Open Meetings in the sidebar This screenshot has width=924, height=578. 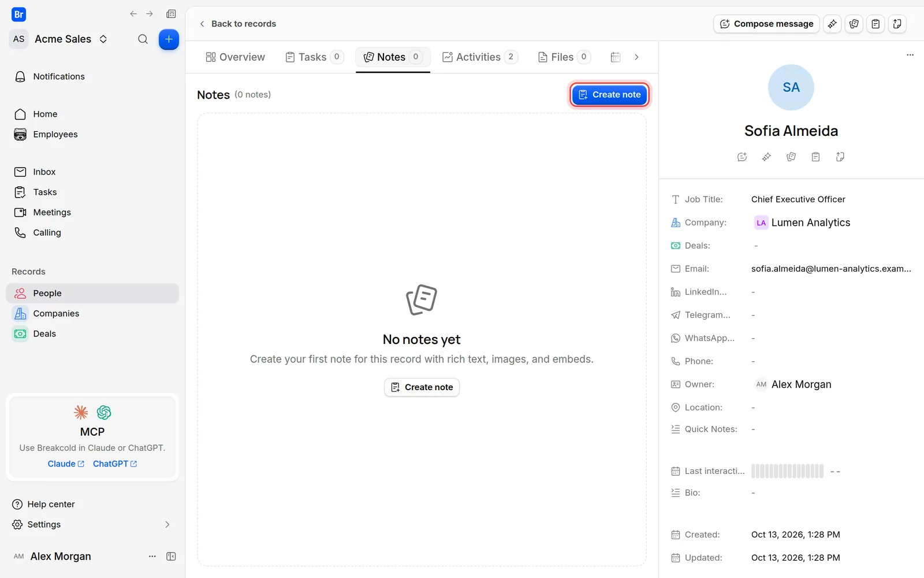[x=92, y=212]
